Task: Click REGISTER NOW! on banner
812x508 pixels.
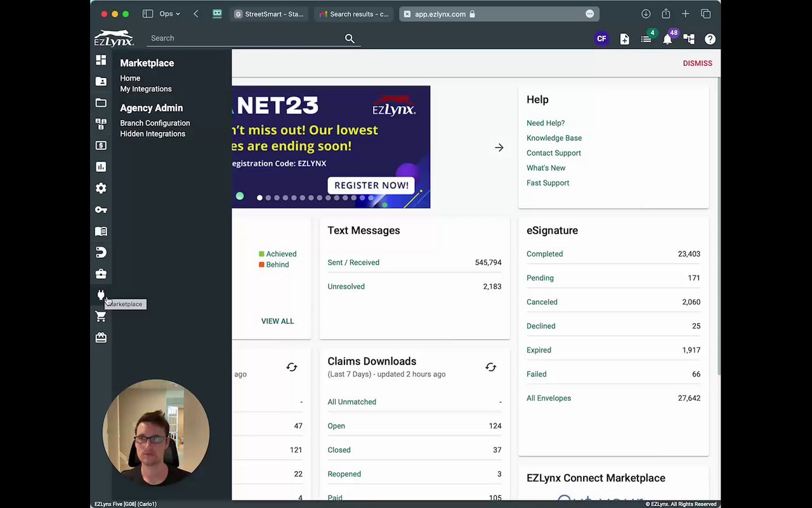Action: point(371,185)
